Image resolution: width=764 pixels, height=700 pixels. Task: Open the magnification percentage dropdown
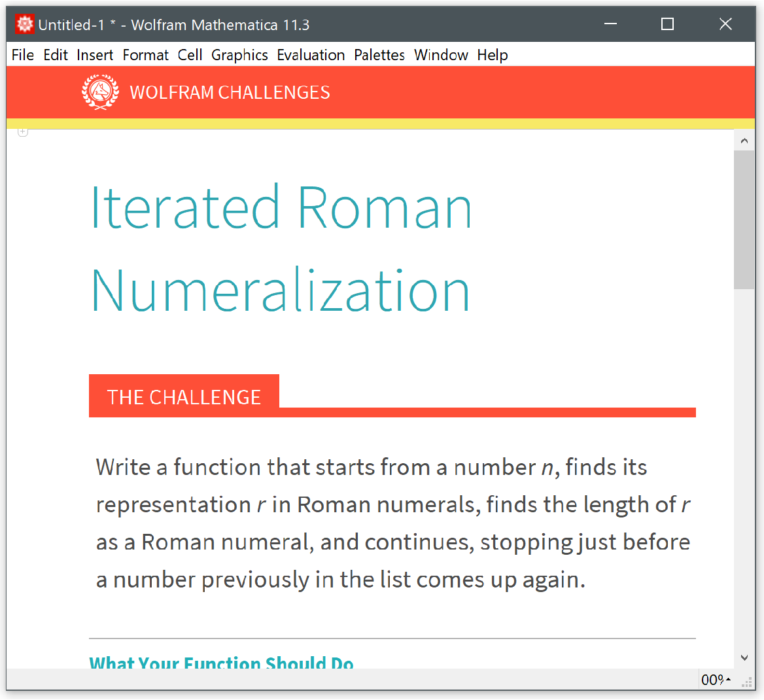[x=716, y=680]
